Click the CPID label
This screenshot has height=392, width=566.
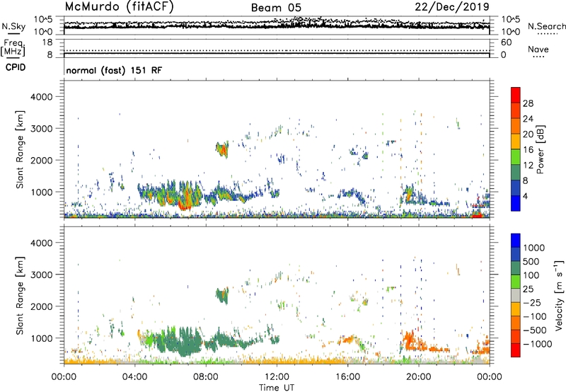click(16, 67)
